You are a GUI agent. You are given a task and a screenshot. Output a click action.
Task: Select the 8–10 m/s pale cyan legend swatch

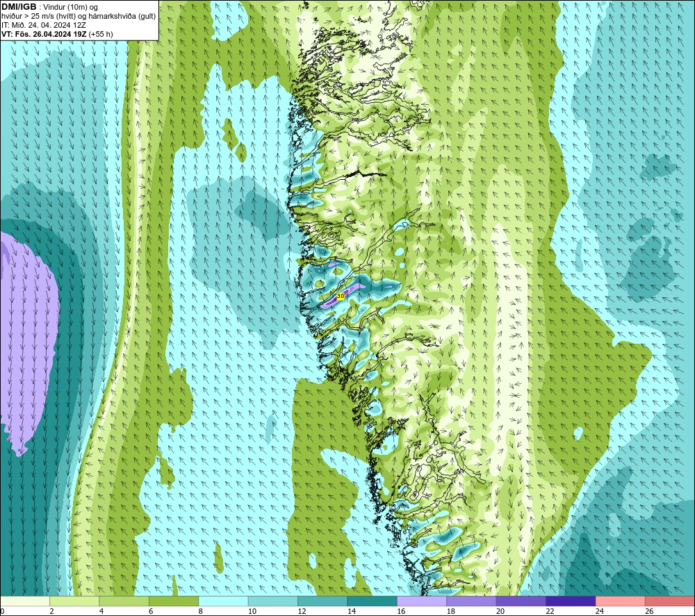[x=223, y=601]
